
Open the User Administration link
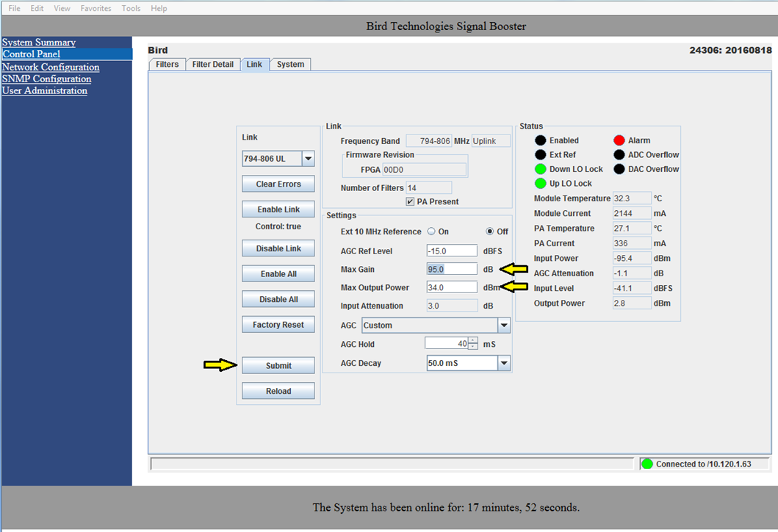coord(45,91)
